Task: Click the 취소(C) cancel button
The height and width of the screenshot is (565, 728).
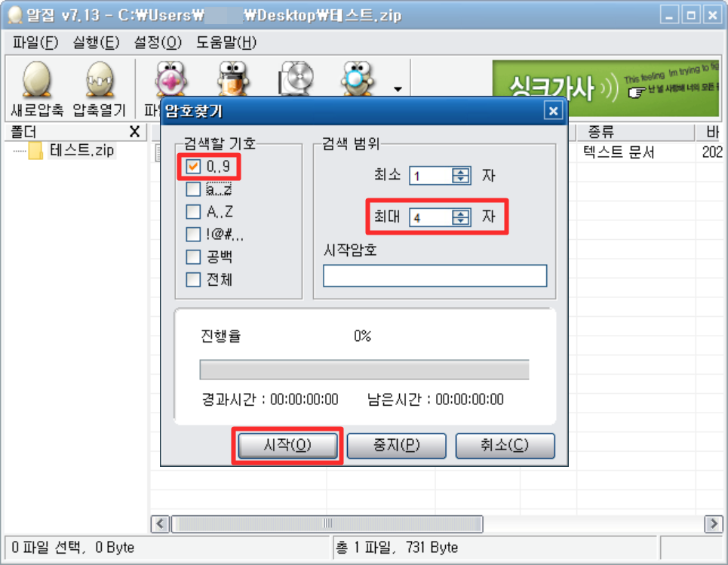Action: click(505, 446)
